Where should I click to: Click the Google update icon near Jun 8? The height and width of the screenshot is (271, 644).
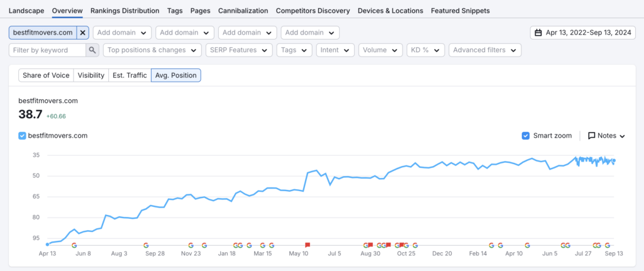[75, 245]
